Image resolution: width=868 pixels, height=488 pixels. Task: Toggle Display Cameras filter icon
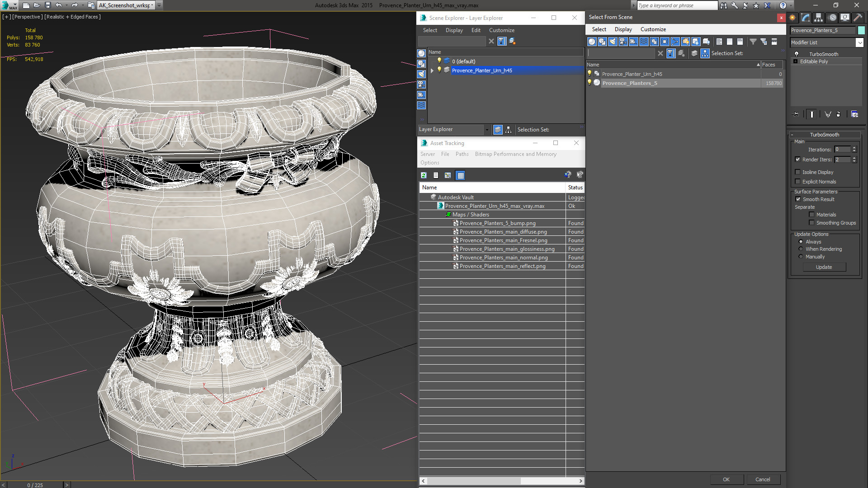pyautogui.click(x=623, y=42)
